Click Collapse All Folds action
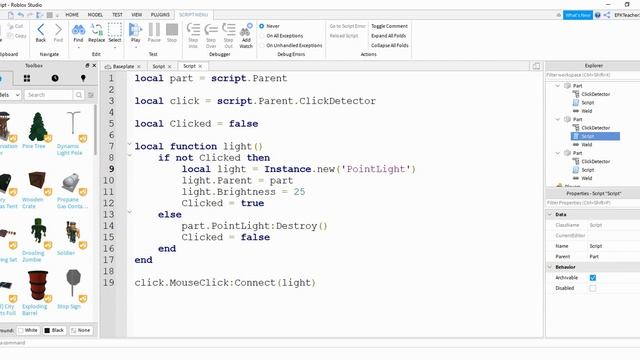Viewport: 640px width, 360px height. (x=390, y=46)
